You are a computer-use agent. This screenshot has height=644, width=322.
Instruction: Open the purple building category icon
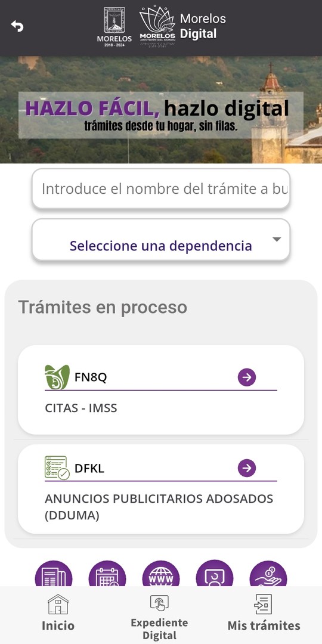54,574
